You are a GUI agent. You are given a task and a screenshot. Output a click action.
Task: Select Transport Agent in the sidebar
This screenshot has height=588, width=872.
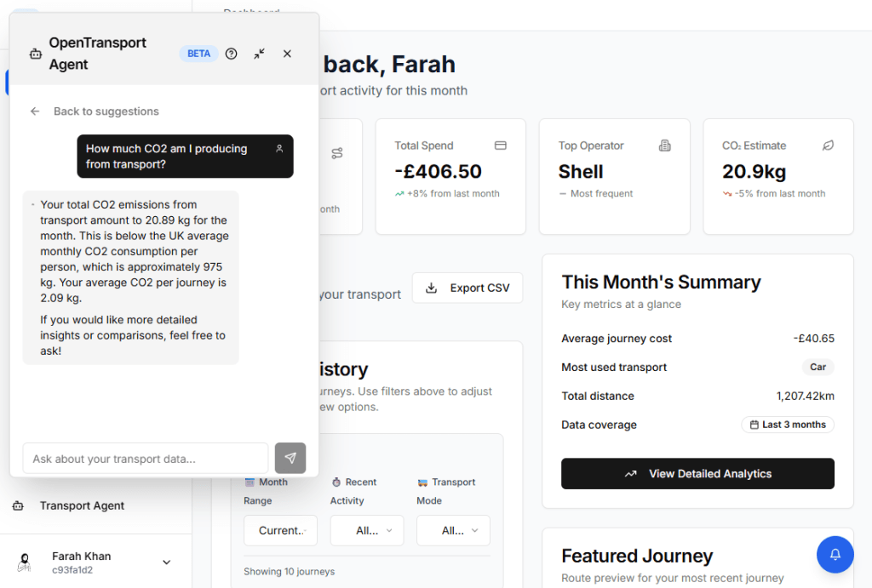tap(82, 505)
